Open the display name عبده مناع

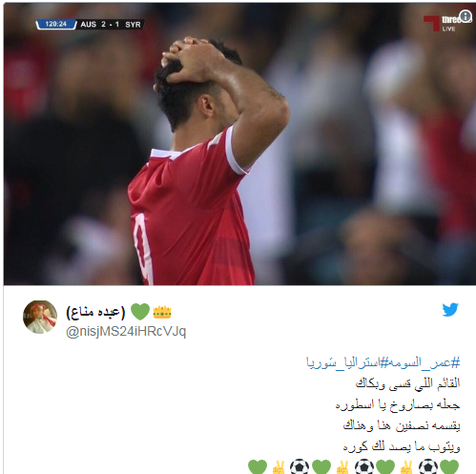(x=95, y=312)
